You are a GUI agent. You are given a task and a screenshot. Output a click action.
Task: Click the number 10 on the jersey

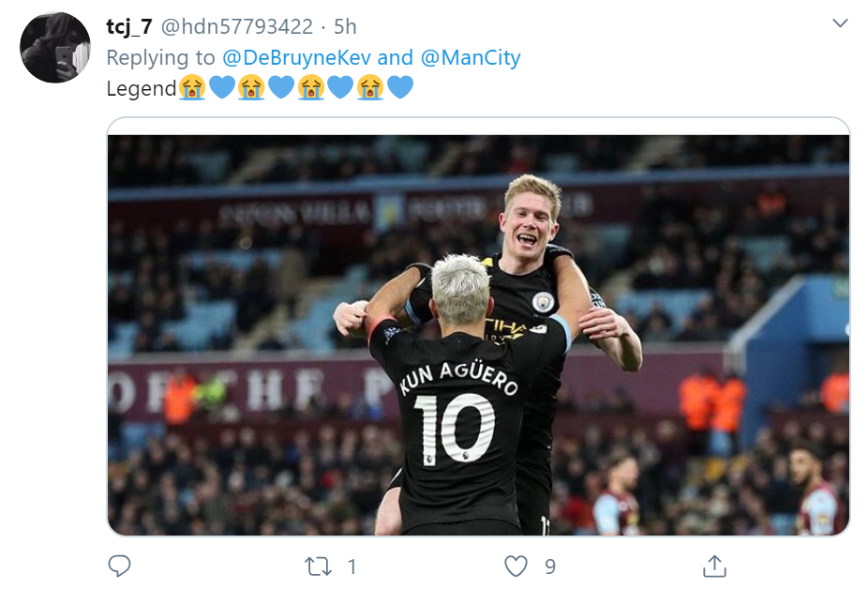pos(455,426)
